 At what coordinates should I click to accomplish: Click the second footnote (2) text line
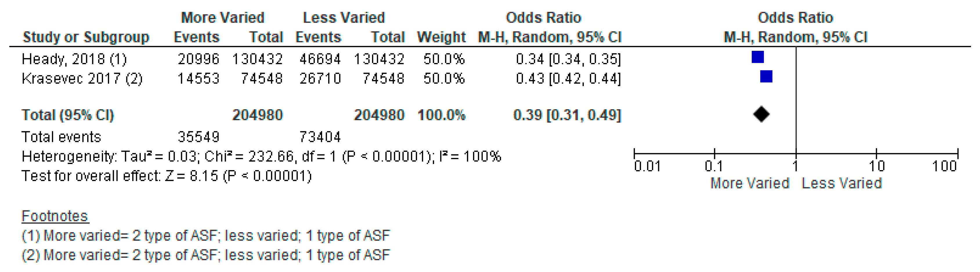pyautogui.click(x=205, y=255)
